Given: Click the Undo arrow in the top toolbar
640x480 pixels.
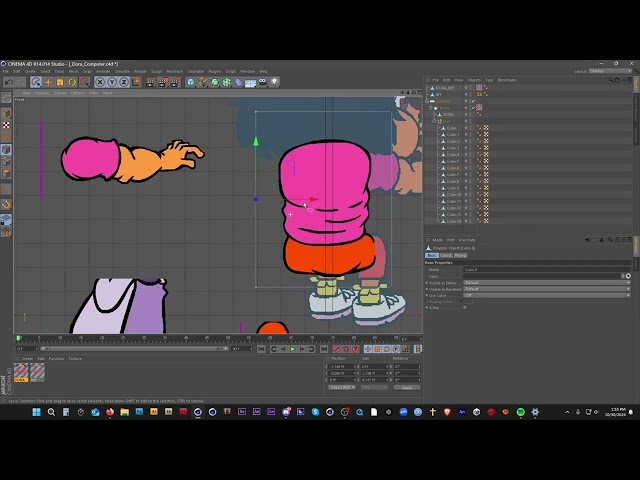Looking at the screenshot, I should coord(9,82).
